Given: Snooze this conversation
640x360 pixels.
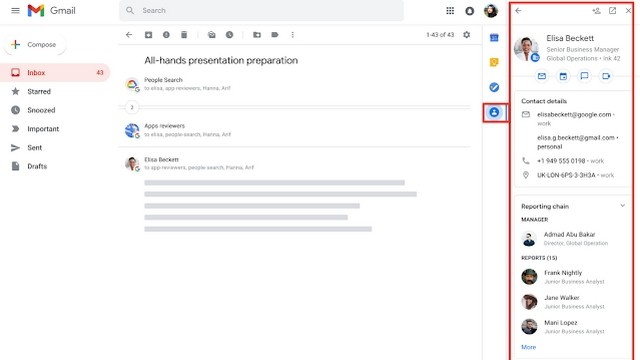Looking at the screenshot, I should point(229,35).
